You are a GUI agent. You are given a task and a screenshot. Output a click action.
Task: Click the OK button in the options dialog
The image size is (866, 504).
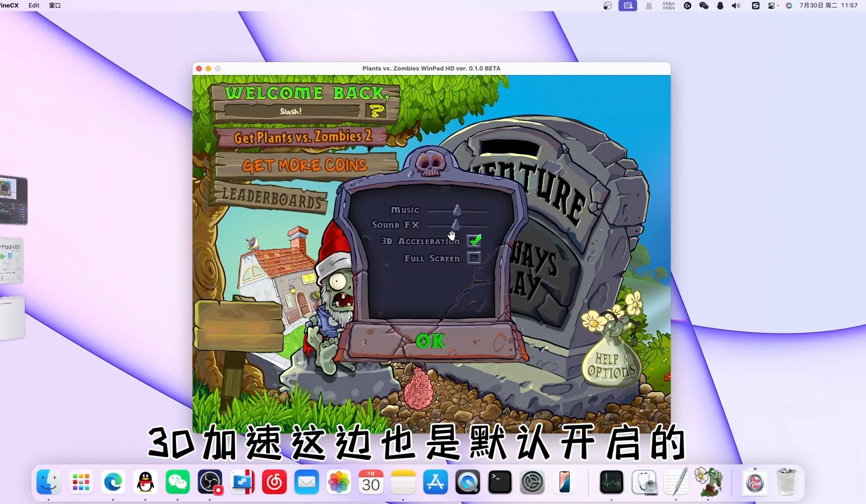click(x=430, y=341)
